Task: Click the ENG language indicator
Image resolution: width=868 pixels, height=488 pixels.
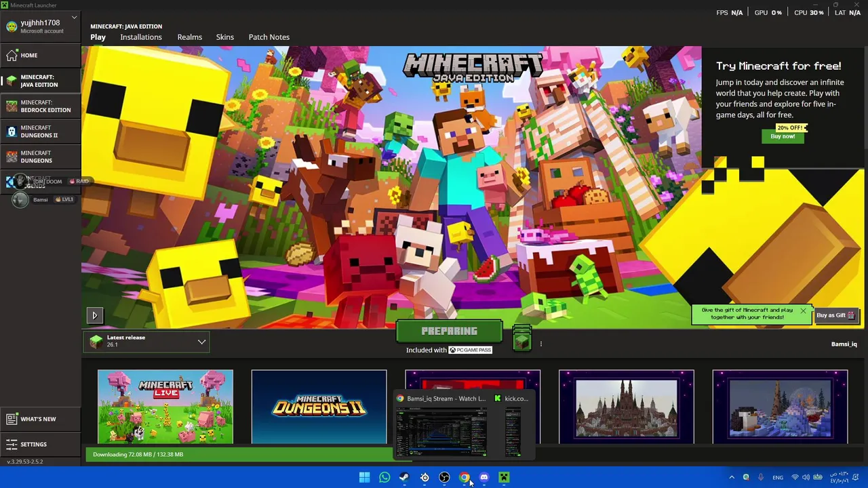Action: pyautogui.click(x=778, y=478)
